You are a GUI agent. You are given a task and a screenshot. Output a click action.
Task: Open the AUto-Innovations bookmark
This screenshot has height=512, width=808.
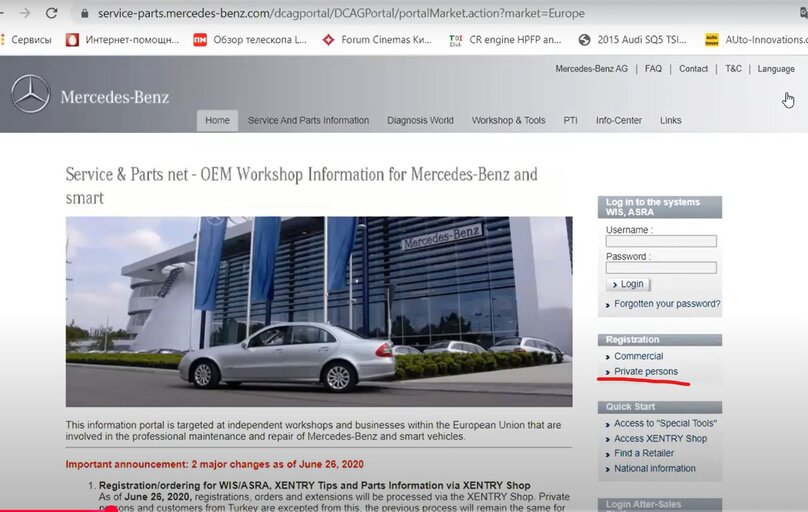point(755,40)
